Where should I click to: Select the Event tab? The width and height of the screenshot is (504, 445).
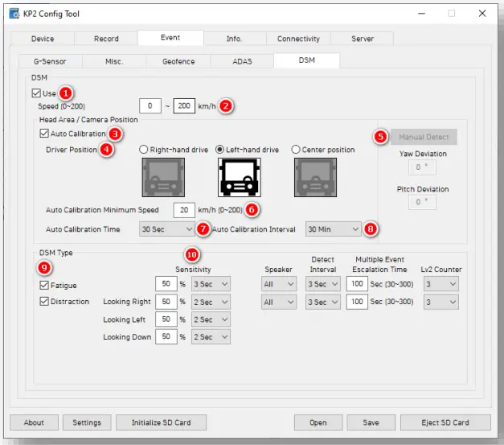[170, 38]
